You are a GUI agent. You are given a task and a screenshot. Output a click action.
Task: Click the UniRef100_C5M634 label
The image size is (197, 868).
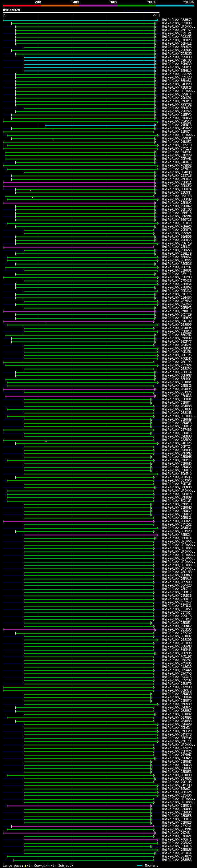tap(177, 728)
